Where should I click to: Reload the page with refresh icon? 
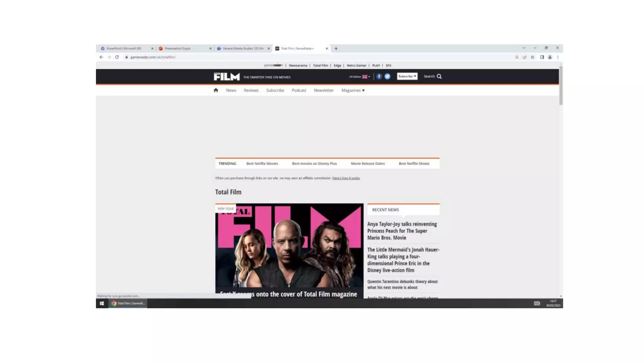[x=117, y=57]
